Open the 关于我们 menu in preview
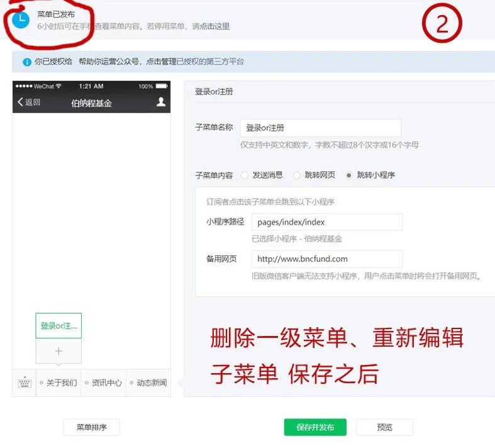Viewport: 495px width, 448px height. click(x=58, y=383)
